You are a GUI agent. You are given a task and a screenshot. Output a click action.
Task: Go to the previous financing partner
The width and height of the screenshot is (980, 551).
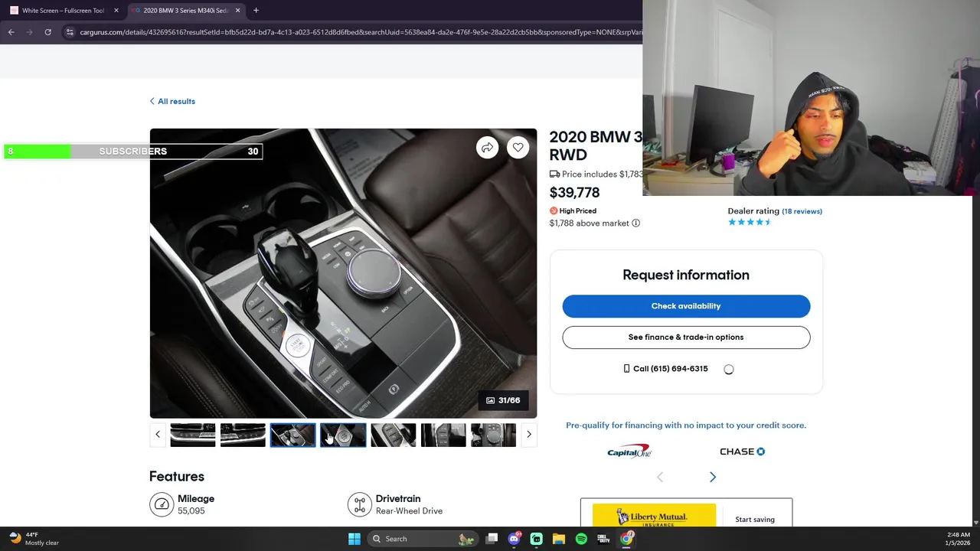pos(660,477)
